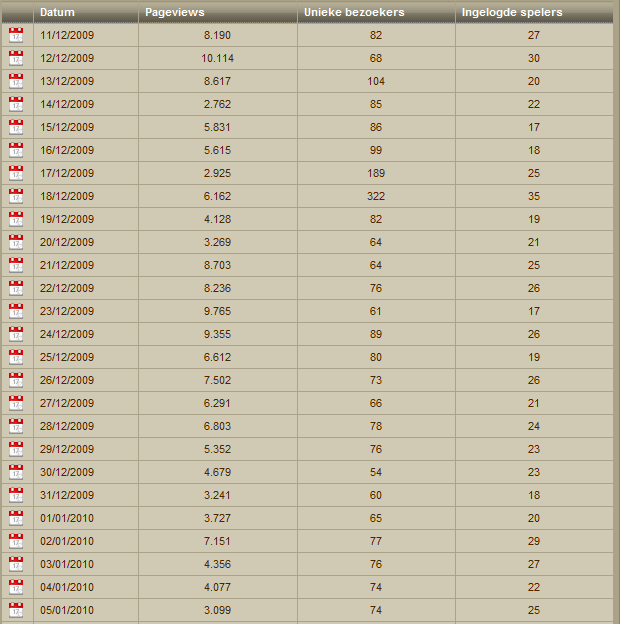Click the pageviews value 7.502

coord(218,380)
